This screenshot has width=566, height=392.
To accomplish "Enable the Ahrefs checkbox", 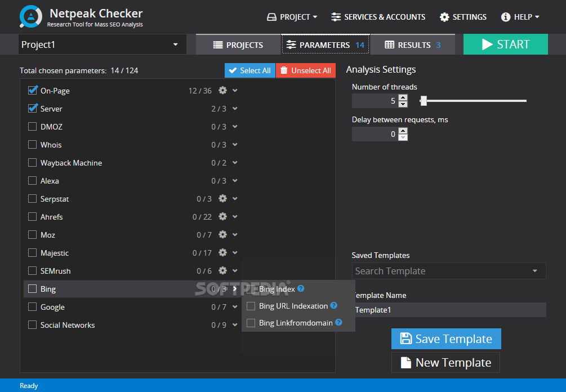I will point(33,217).
